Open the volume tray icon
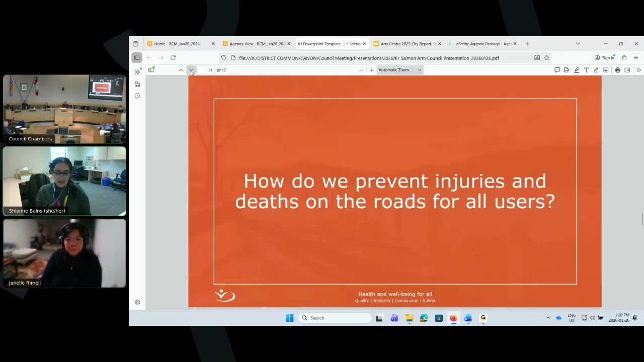Screen dimensions: 644x362 tap(592, 318)
